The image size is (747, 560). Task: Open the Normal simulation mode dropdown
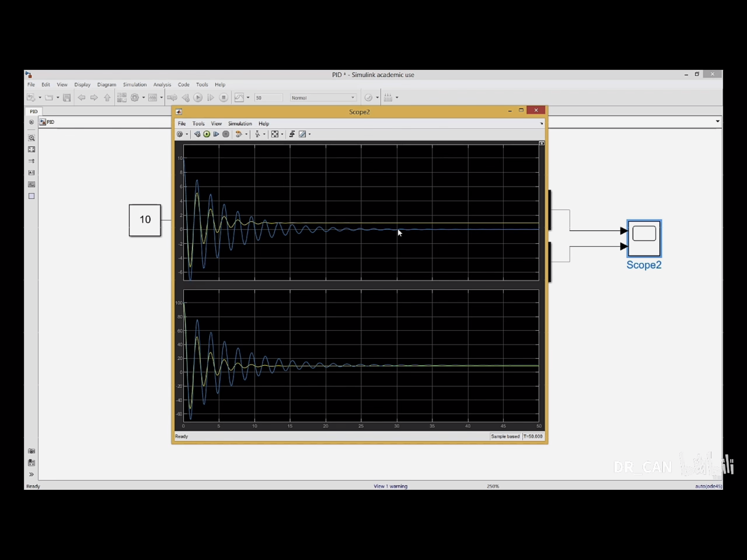pyautogui.click(x=323, y=98)
